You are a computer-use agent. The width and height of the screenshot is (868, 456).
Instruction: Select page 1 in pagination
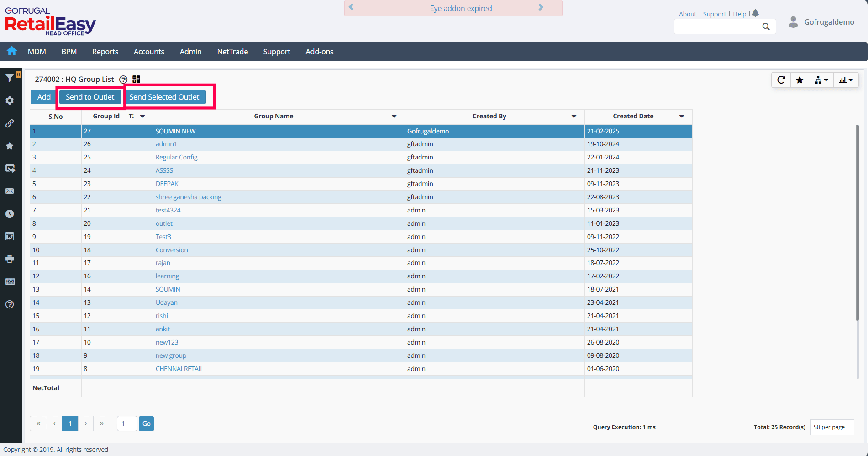point(70,424)
